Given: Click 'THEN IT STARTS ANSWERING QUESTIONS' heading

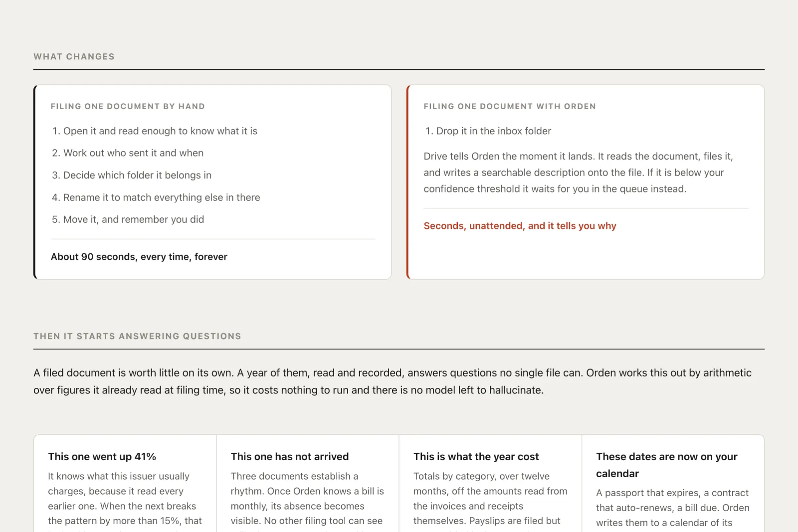Looking at the screenshot, I should click(137, 336).
